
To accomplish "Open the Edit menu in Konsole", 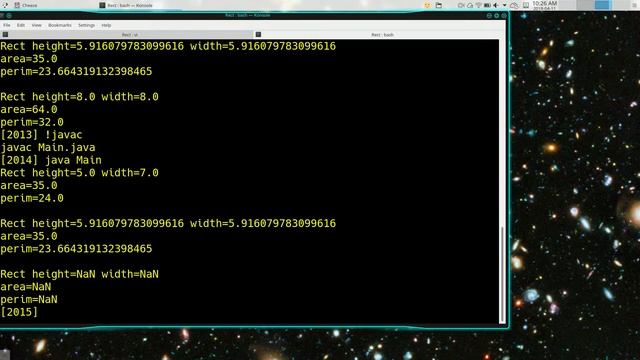I will pyautogui.click(x=21, y=25).
